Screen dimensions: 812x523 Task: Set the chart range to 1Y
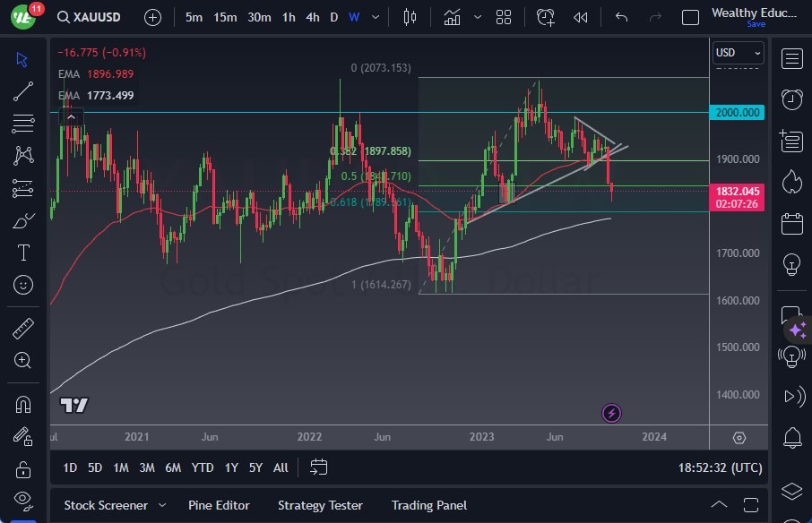click(x=231, y=467)
